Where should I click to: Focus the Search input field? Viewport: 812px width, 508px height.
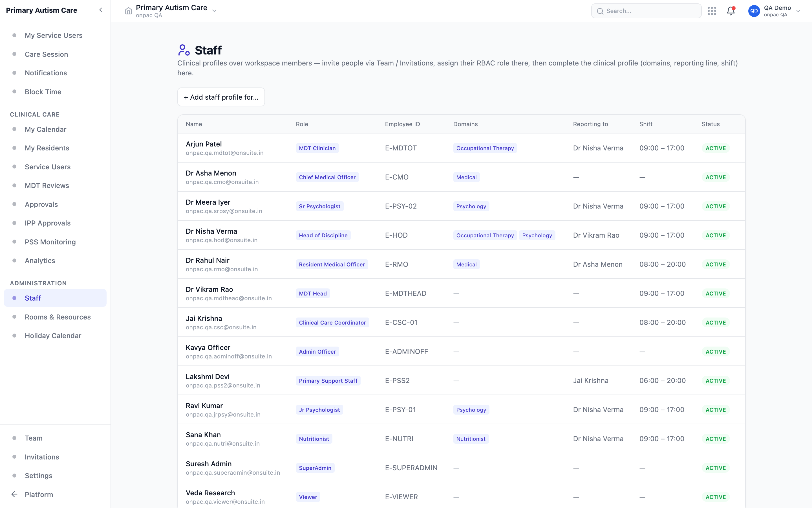tap(646, 11)
